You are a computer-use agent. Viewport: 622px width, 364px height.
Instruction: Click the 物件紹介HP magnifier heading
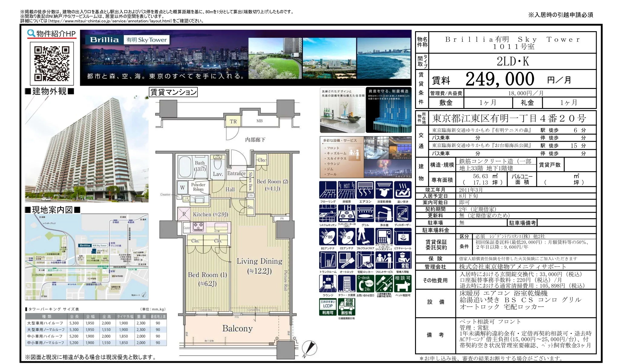pos(51,34)
